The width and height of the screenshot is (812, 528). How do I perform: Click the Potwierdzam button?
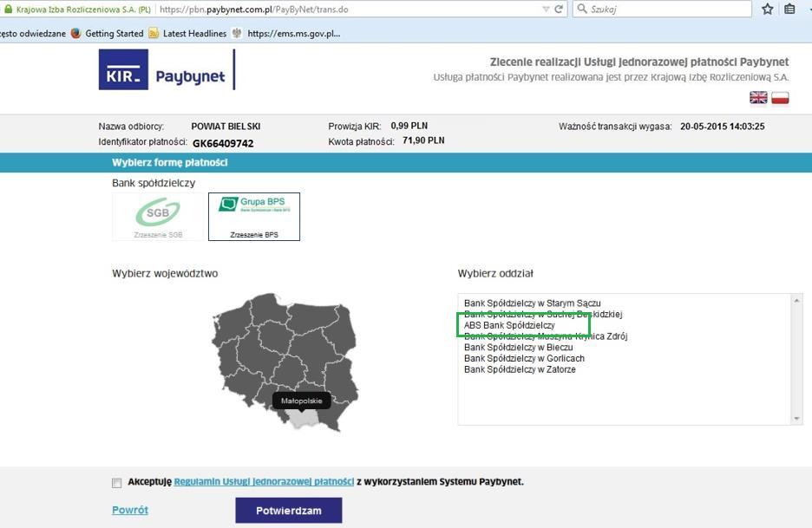click(288, 511)
